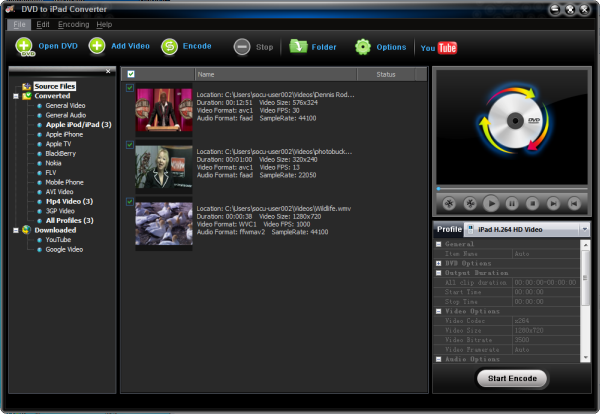The height and width of the screenshot is (414, 600).
Task: Click the settings panel scrollbar up arrow
Action: [585, 245]
